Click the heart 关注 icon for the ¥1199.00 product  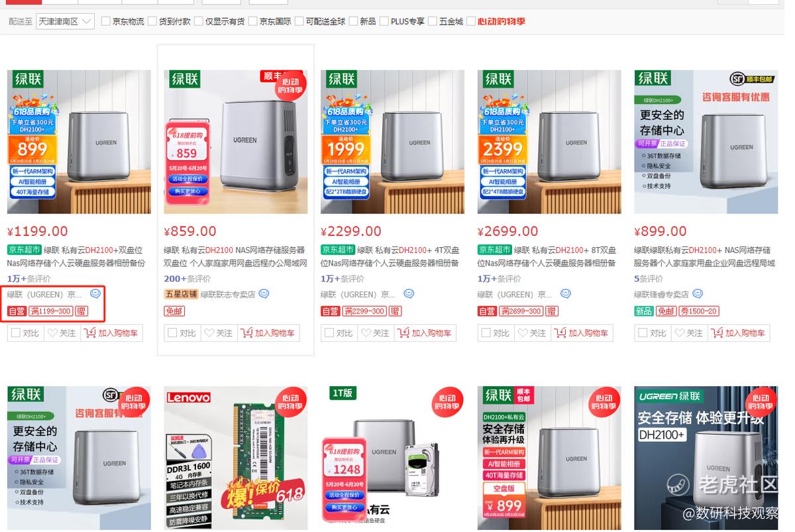pyautogui.click(x=52, y=333)
